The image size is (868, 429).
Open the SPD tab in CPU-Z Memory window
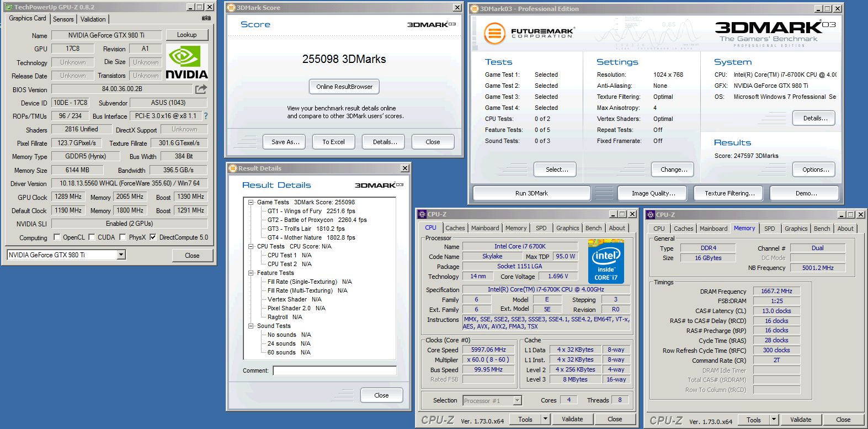pos(769,229)
